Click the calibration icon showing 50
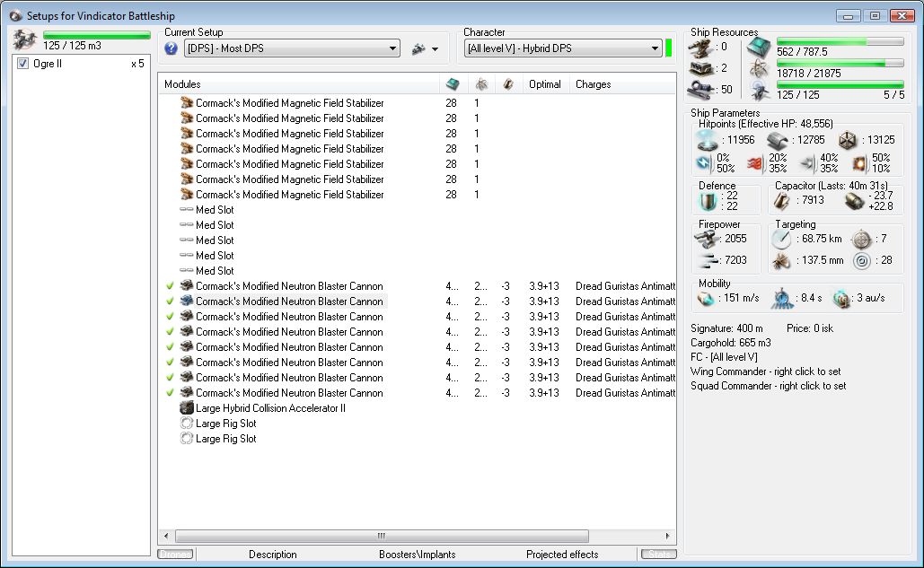The width and height of the screenshot is (924, 568). [x=700, y=90]
